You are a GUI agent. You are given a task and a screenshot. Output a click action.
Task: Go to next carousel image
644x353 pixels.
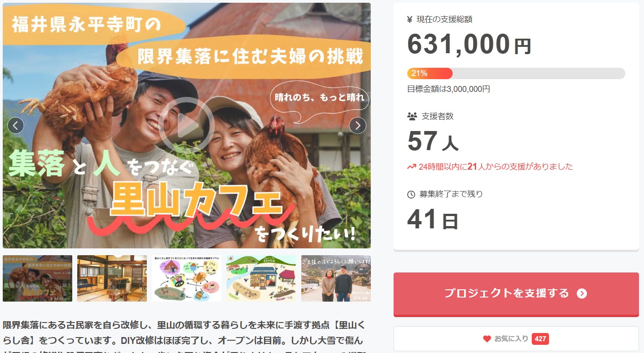tap(358, 125)
